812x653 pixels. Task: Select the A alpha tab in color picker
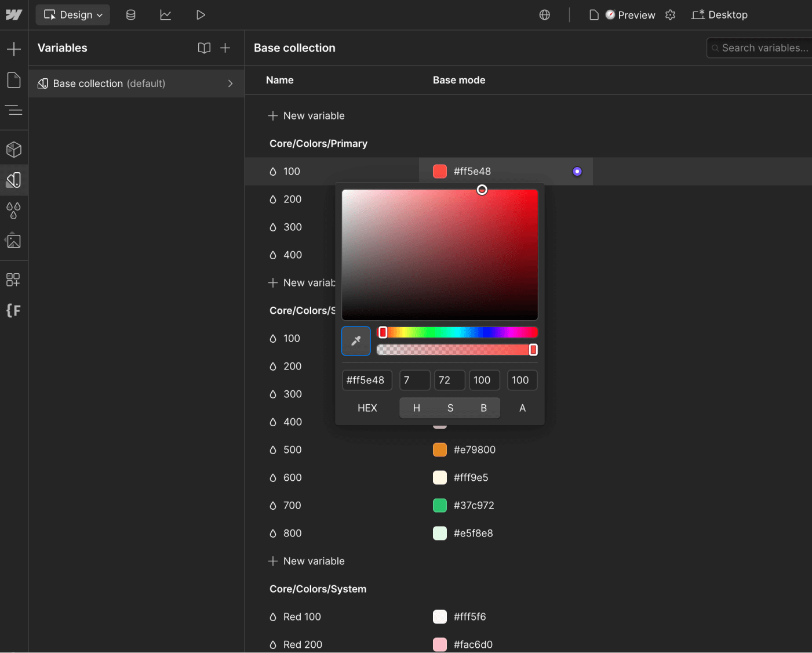point(522,408)
